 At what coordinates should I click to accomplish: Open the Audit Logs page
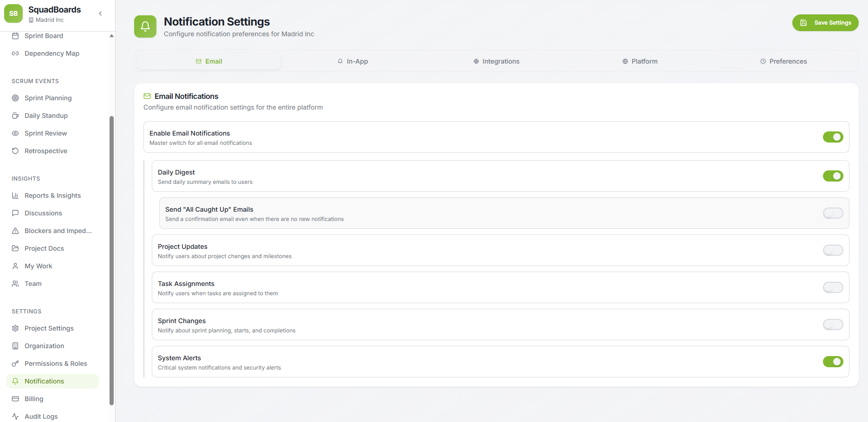pos(52,416)
